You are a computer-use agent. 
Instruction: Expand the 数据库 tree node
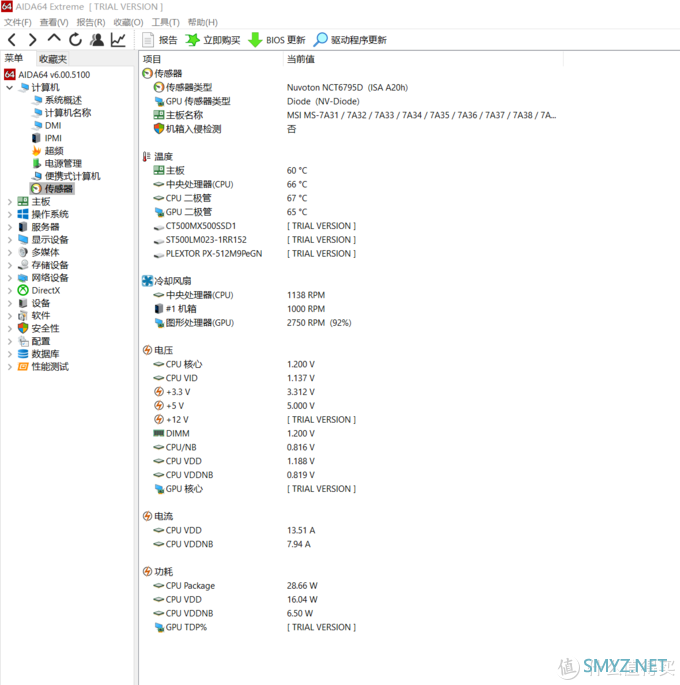(10, 354)
